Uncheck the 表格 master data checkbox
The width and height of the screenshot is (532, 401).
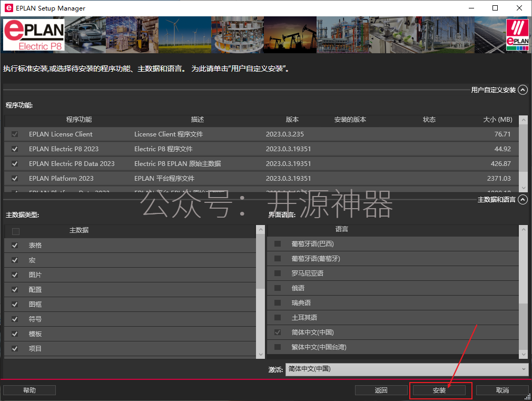(x=15, y=245)
